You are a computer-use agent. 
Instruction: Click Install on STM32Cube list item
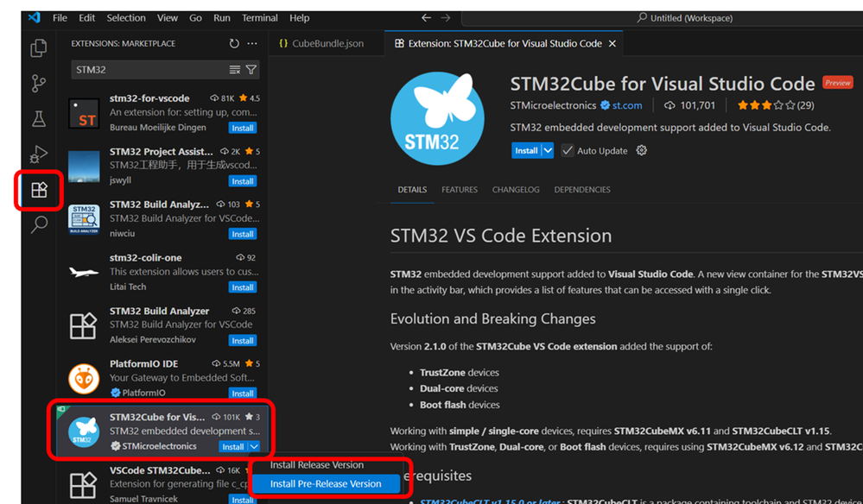(233, 447)
